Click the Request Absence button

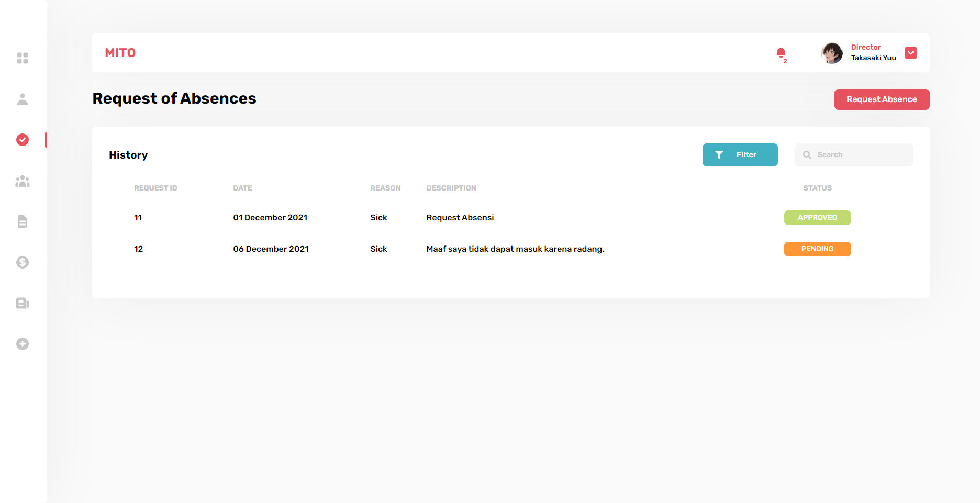pos(882,99)
